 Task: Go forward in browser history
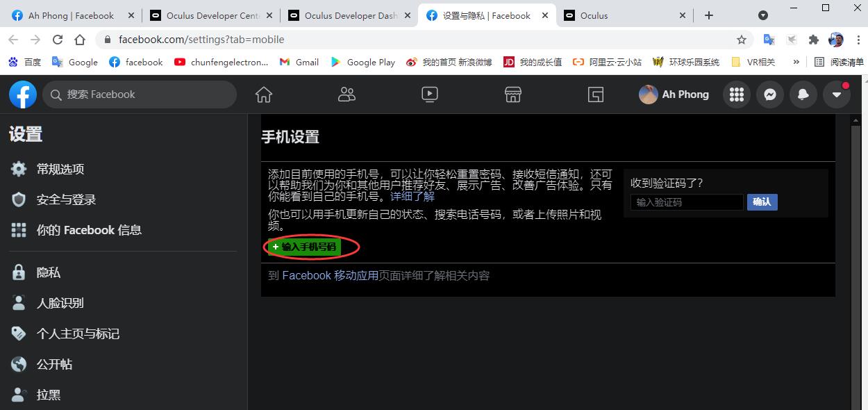point(35,40)
